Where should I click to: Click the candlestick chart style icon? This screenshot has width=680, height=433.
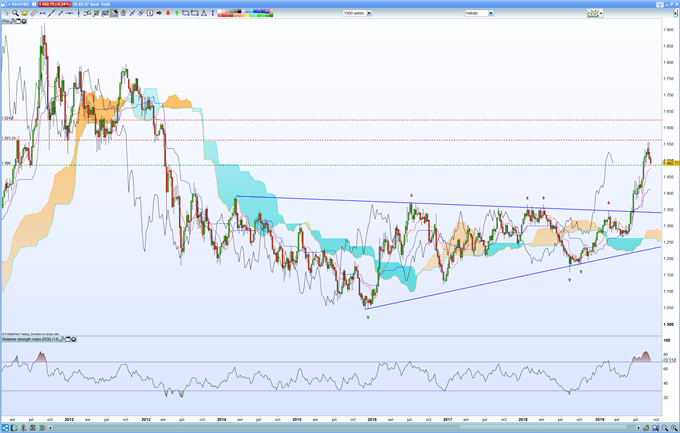coord(593,13)
